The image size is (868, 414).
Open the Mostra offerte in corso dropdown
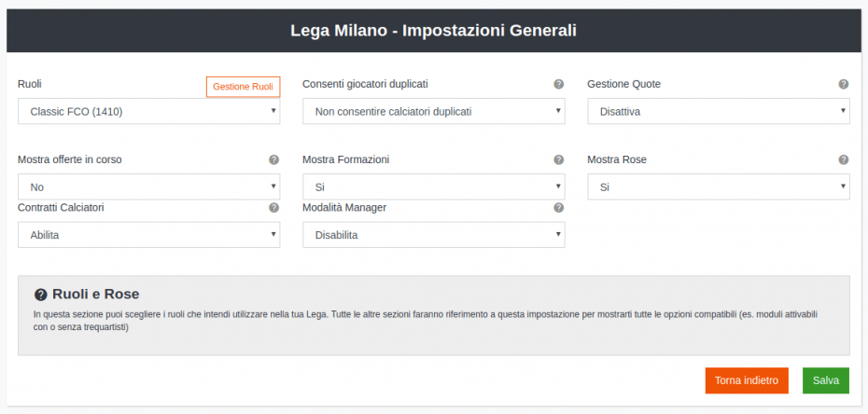(x=149, y=186)
